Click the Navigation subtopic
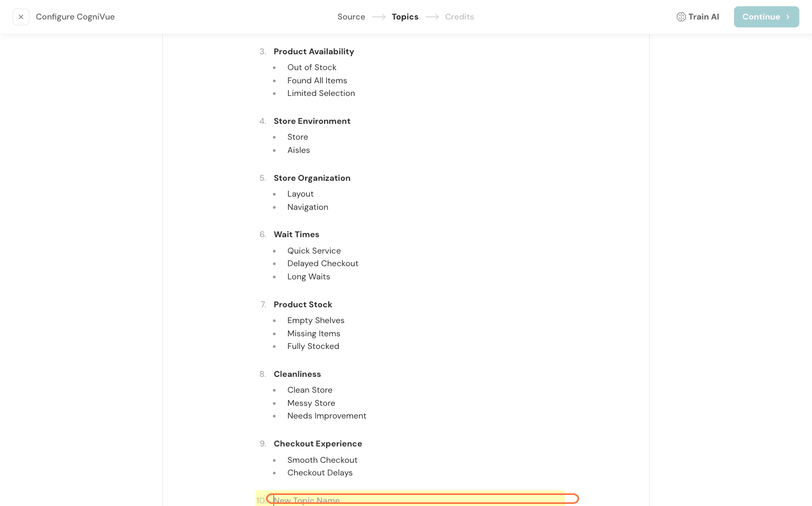Viewport: 812px width, 506px height. click(x=308, y=207)
